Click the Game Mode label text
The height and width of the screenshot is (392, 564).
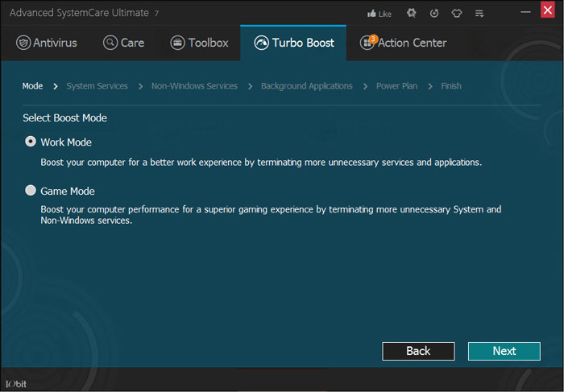pyautogui.click(x=68, y=191)
